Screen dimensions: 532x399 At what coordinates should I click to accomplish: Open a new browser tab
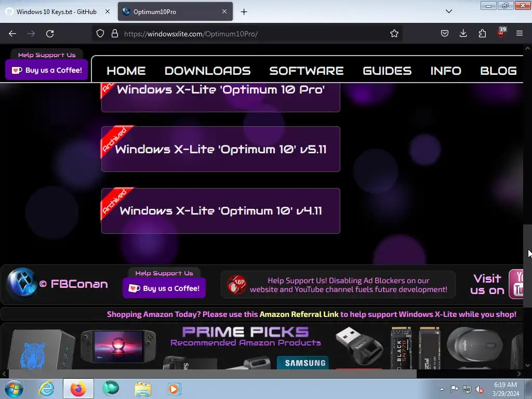point(244,12)
